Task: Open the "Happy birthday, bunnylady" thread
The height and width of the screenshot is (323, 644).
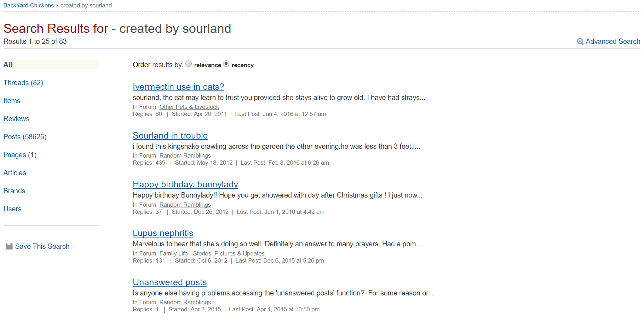Action: point(185,184)
